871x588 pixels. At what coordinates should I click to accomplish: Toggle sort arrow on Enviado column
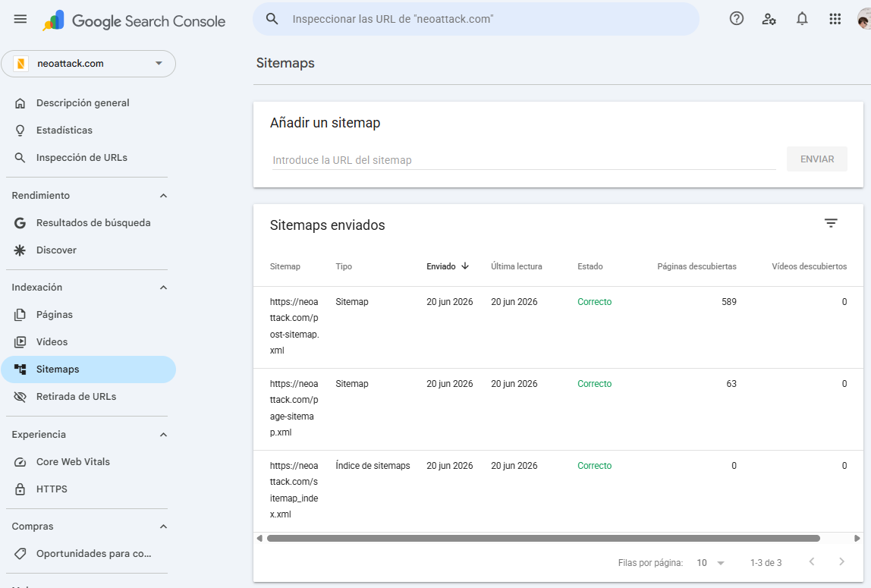465,266
